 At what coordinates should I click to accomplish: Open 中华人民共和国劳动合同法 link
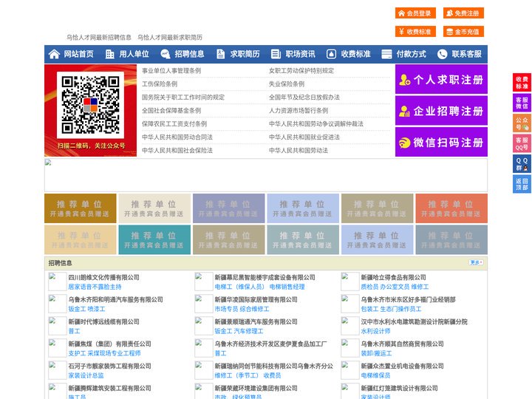[177, 137]
